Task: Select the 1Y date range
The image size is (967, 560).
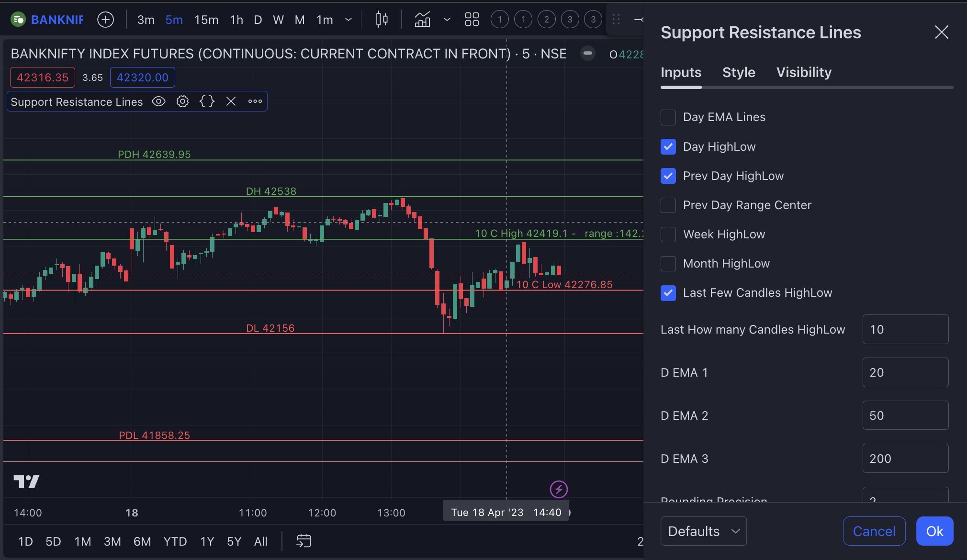Action: (207, 541)
